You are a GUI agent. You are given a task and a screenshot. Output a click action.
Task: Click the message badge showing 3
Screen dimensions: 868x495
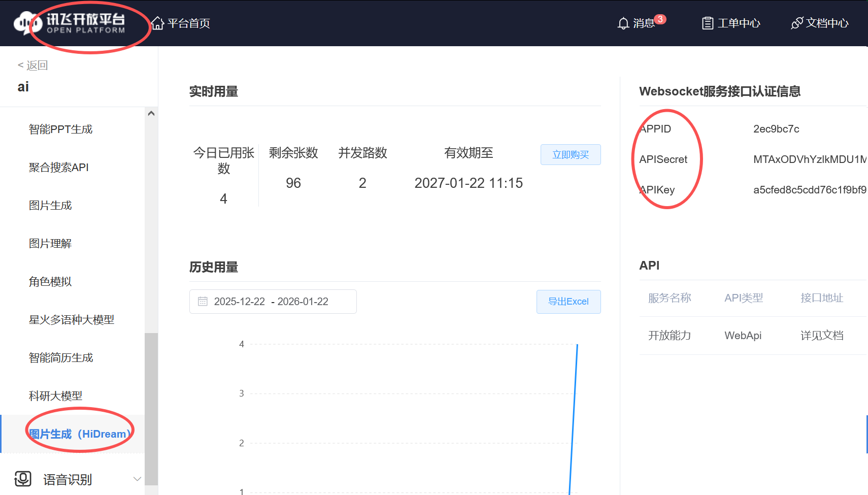[660, 18]
